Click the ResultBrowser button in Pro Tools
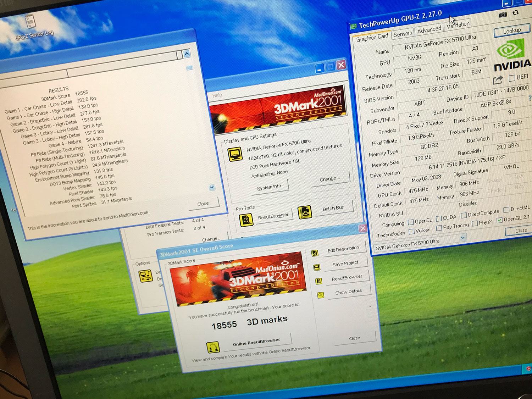This screenshot has width=532, height=399. [x=273, y=216]
